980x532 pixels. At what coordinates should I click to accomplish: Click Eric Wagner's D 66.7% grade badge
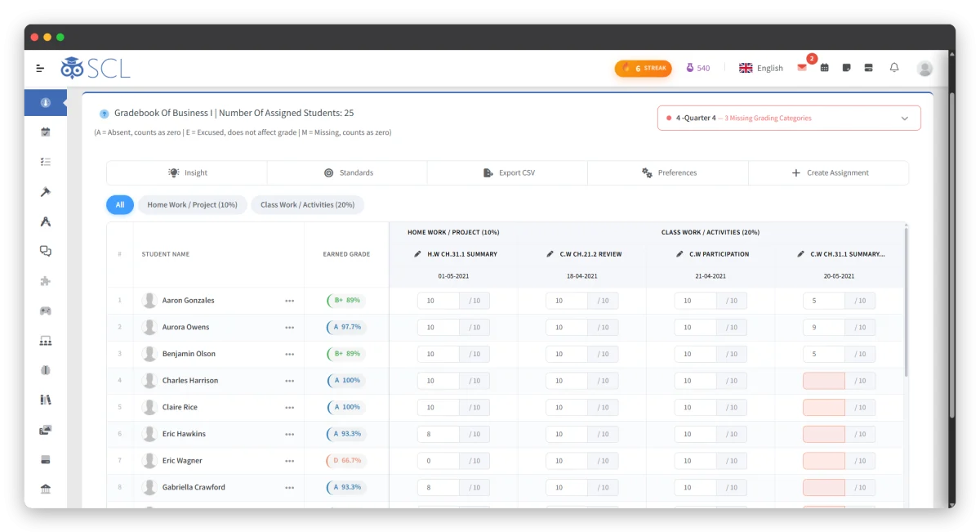coord(346,461)
